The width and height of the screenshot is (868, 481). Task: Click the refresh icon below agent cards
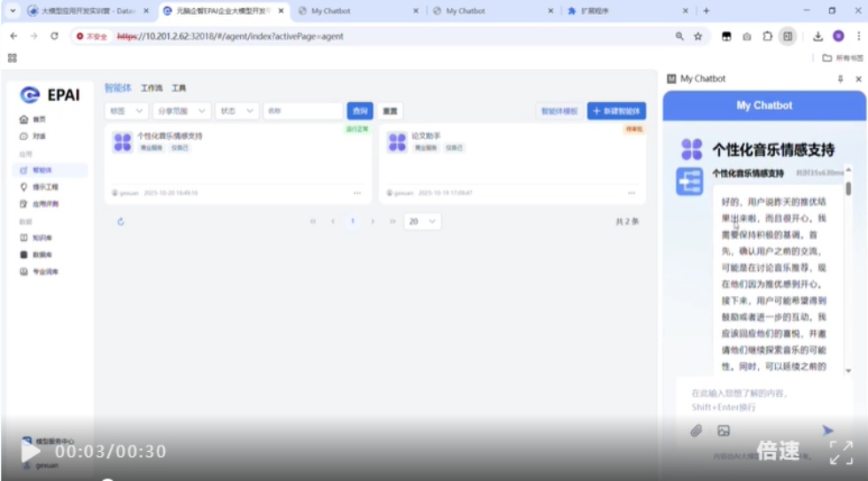121,221
